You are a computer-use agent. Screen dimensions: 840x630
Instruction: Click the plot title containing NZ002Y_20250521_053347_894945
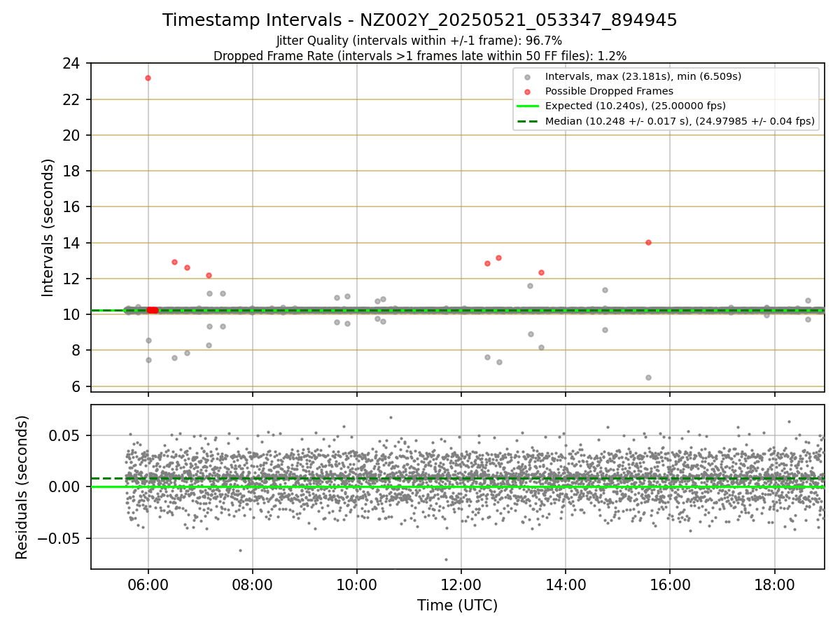[420, 20]
